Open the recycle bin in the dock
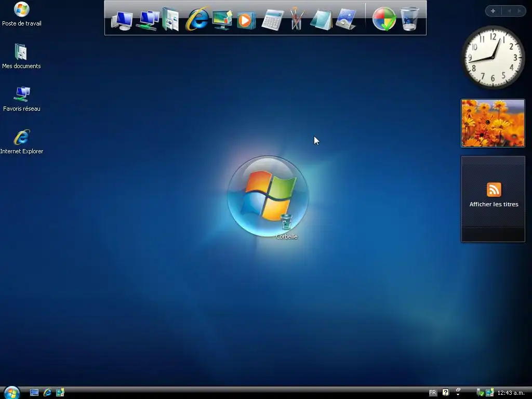 [x=409, y=19]
